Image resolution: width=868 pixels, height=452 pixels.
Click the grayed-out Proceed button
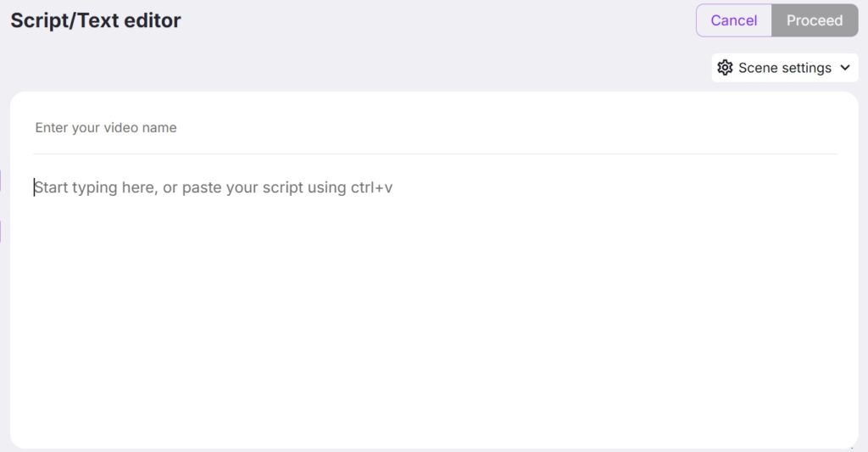coord(815,20)
